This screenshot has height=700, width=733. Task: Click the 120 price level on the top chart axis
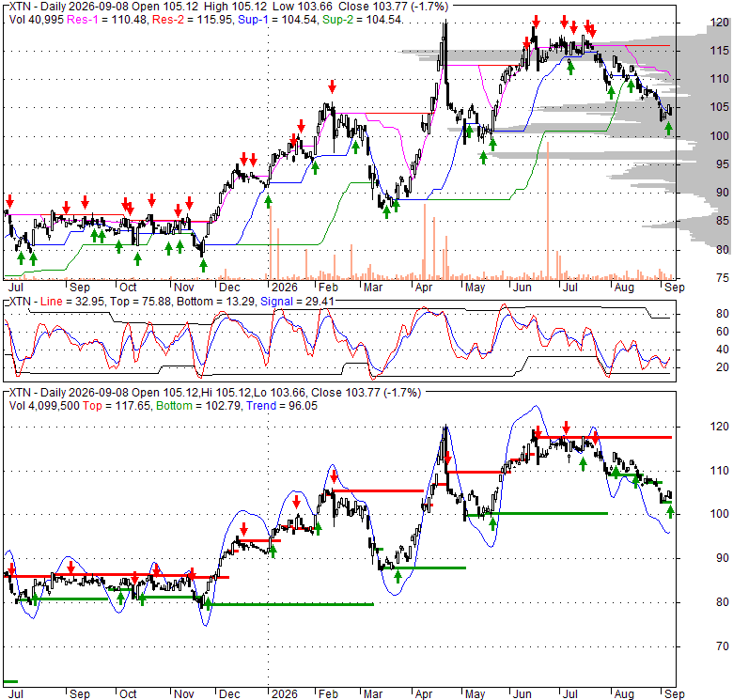[x=720, y=23]
